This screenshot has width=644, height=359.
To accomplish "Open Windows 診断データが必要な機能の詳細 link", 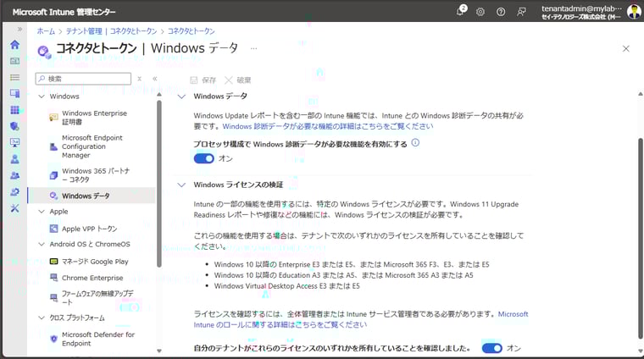I will 328,126.
